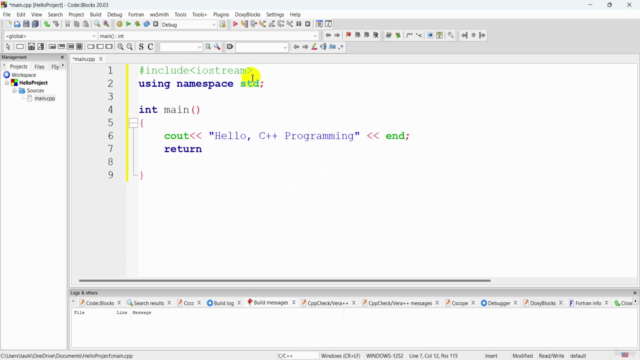Select main.cpp in the project tree

44,98
